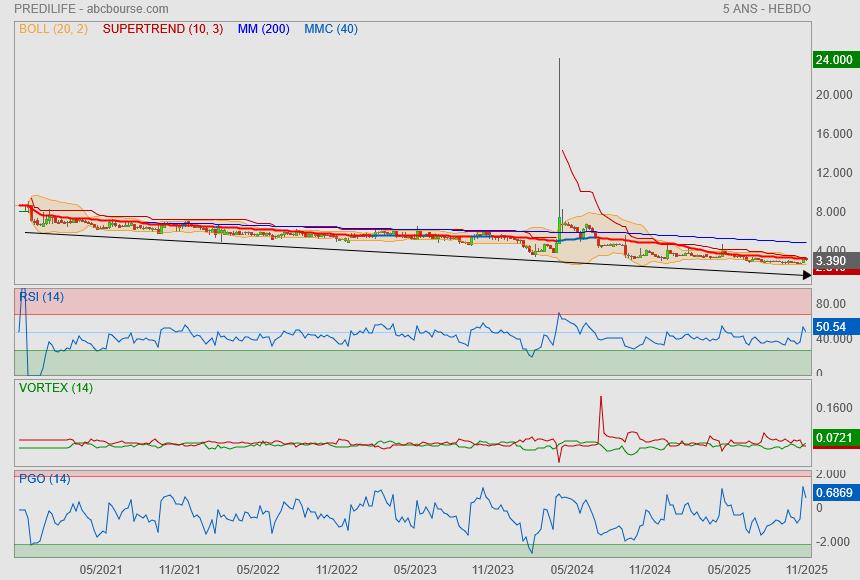
Task: Select the 05/2024 date axis marker
Action: pyautogui.click(x=572, y=569)
